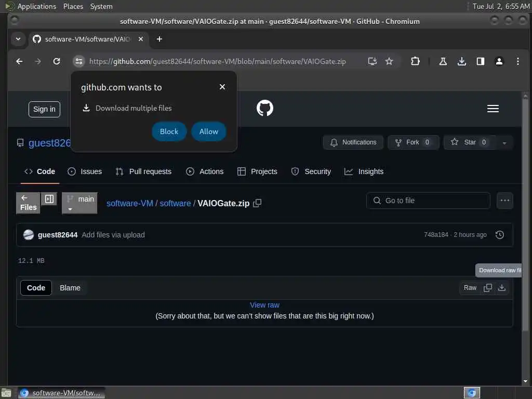Open the Pull requests tab
The image size is (532, 399).
click(x=143, y=171)
